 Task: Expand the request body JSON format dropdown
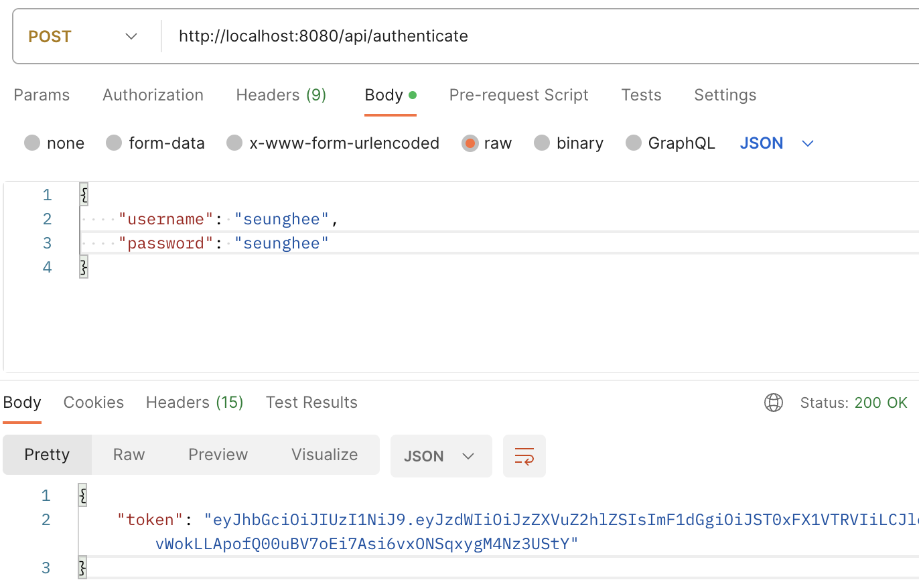click(777, 143)
